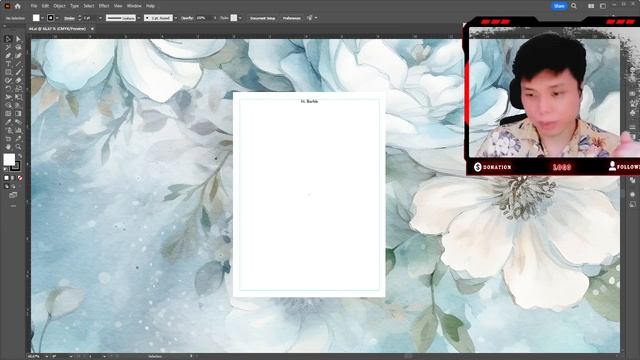Select the Lasso tool

click(18, 47)
